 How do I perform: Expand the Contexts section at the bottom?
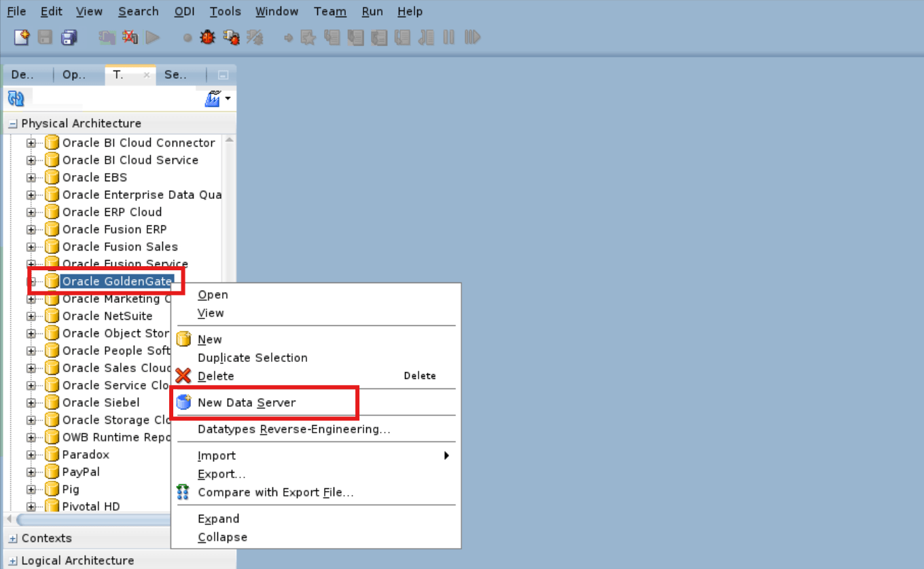pyautogui.click(x=14, y=538)
